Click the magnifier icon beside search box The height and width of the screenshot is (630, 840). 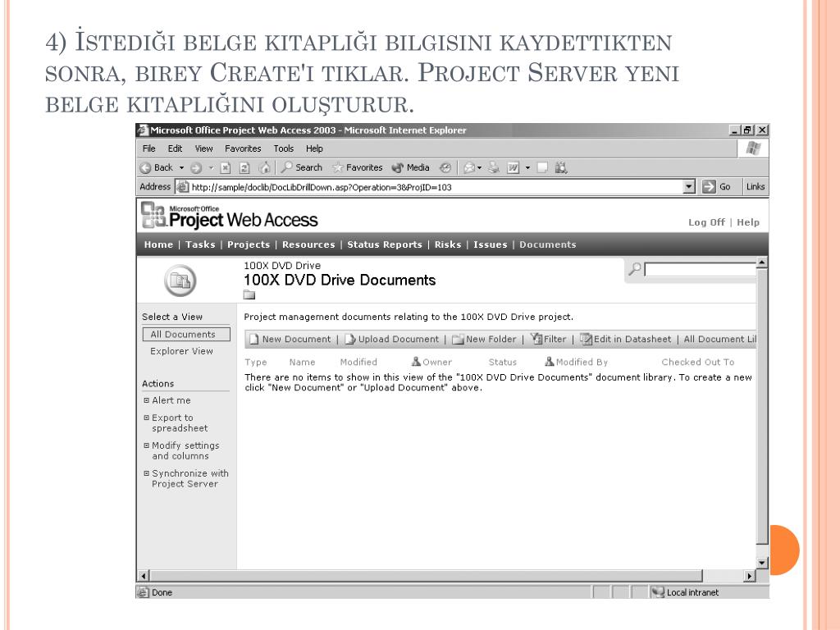(635, 268)
